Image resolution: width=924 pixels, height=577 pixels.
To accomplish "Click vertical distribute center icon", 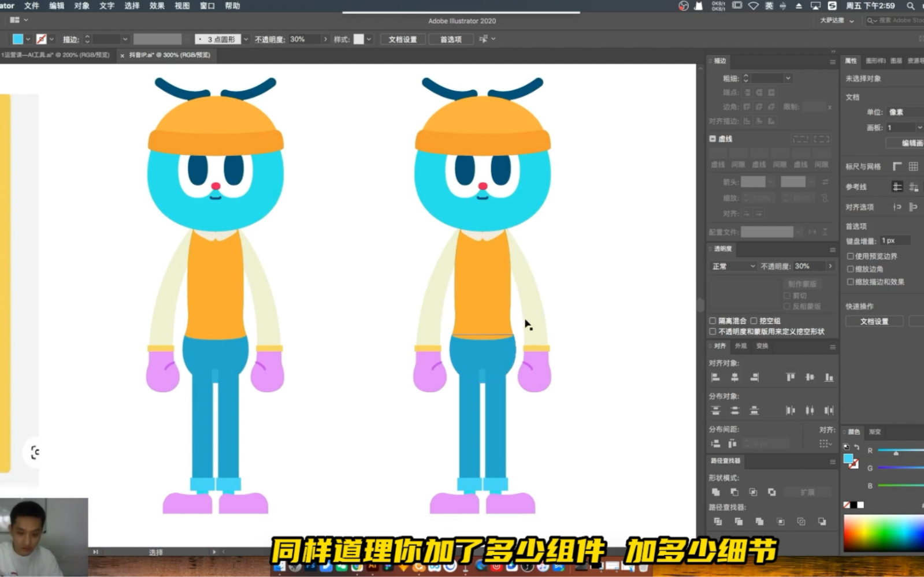I will pos(734,411).
